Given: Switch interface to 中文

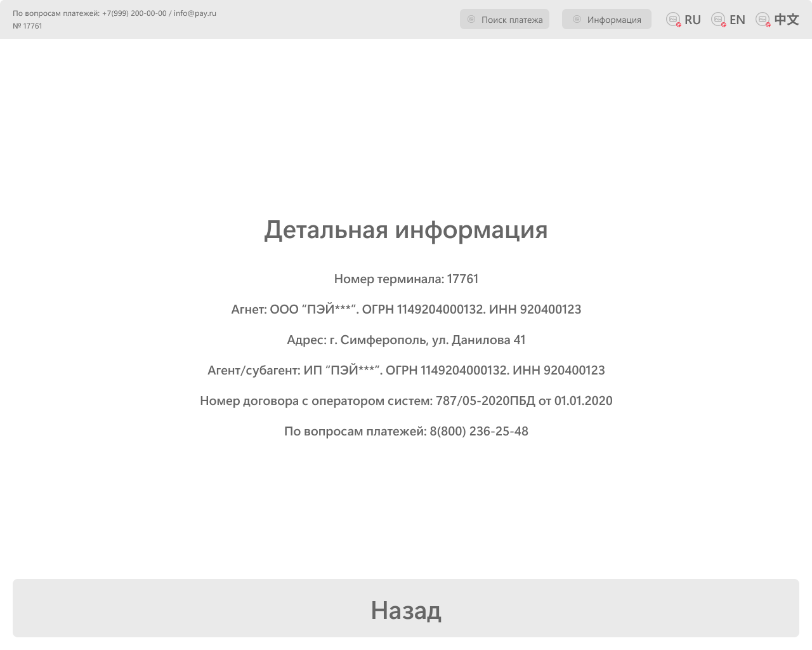Looking at the screenshot, I should point(786,19).
